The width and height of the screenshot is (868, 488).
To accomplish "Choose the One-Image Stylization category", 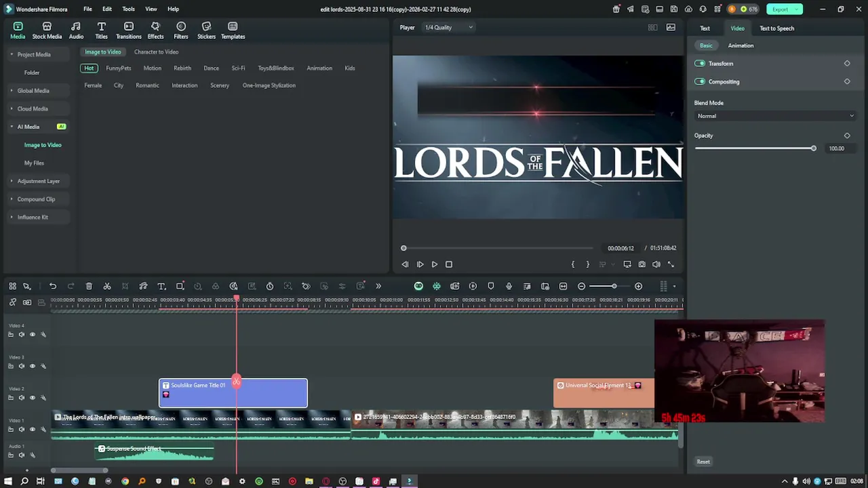I will tap(269, 85).
